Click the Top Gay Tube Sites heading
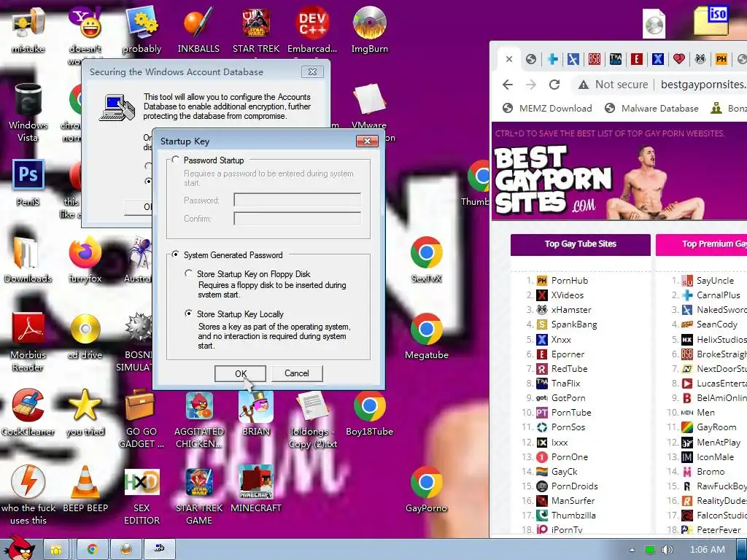Viewport: 747px width, 560px height. [580, 244]
